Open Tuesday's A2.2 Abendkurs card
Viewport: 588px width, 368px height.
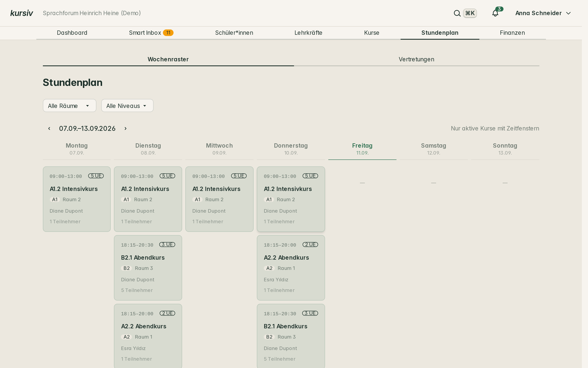(x=148, y=336)
